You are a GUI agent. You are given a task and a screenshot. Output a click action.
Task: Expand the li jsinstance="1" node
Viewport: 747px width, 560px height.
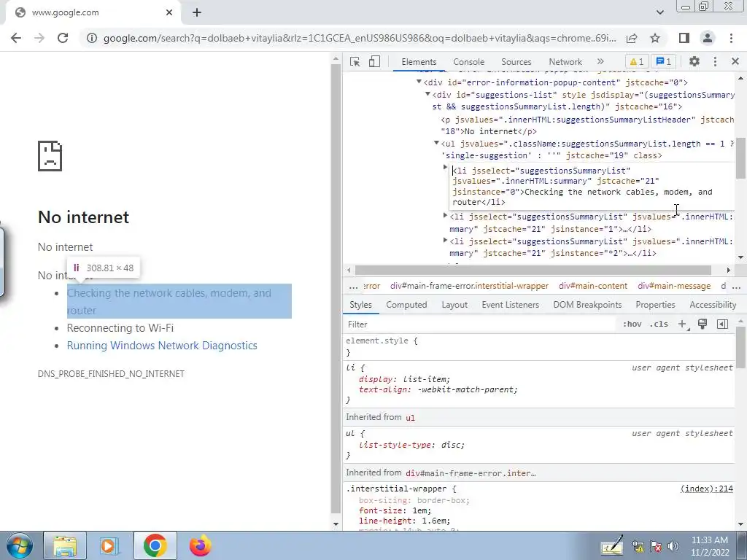pyautogui.click(x=446, y=216)
